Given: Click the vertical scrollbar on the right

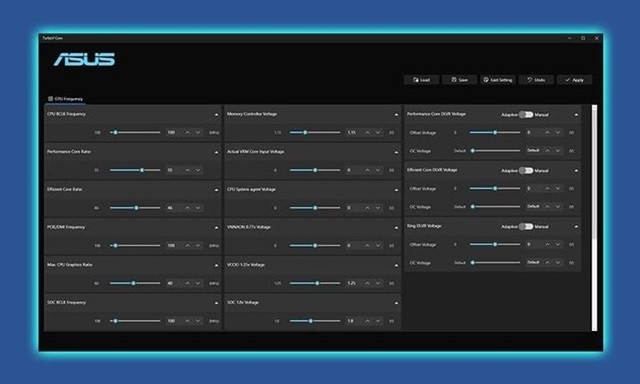Looking at the screenshot, I should pos(594,218).
